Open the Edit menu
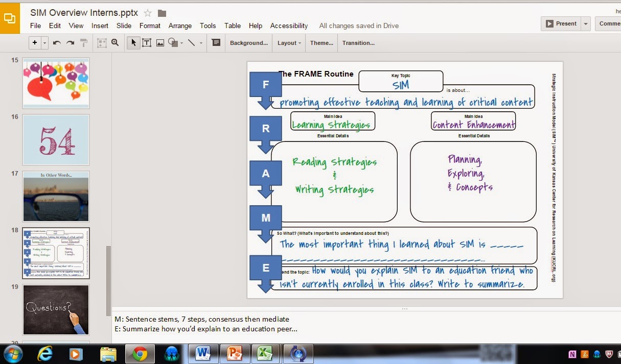621x364 pixels. pos(55,26)
